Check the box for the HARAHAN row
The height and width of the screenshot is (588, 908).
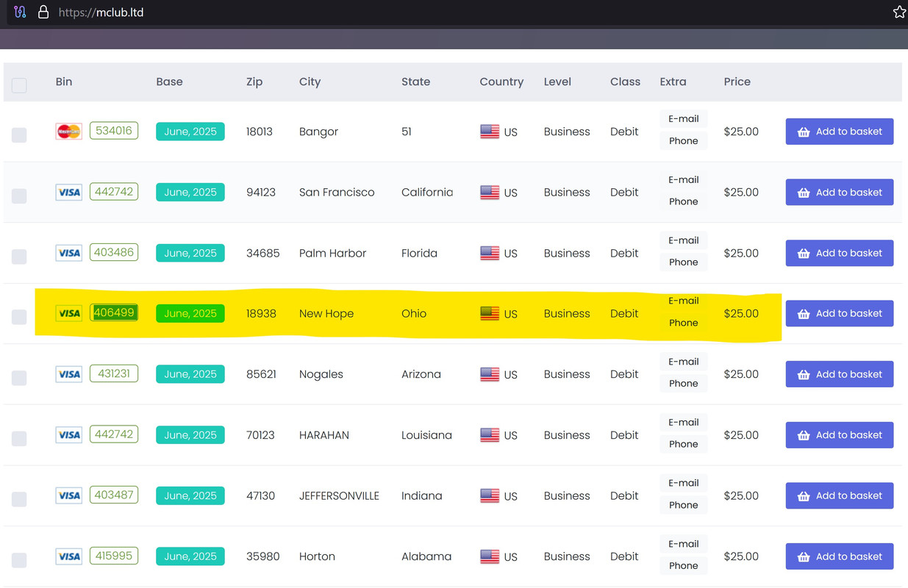click(19, 438)
